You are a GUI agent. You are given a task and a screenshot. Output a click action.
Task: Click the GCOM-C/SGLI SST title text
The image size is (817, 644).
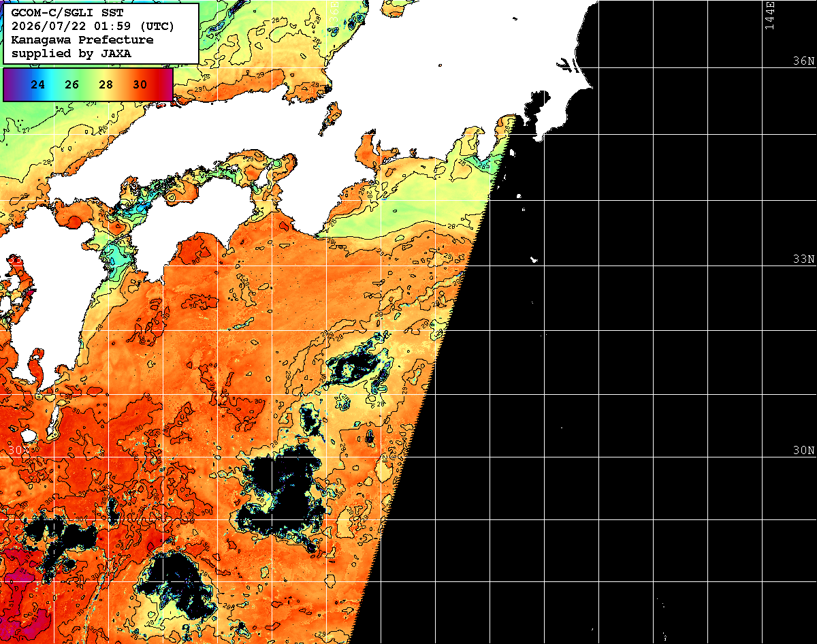(x=67, y=13)
